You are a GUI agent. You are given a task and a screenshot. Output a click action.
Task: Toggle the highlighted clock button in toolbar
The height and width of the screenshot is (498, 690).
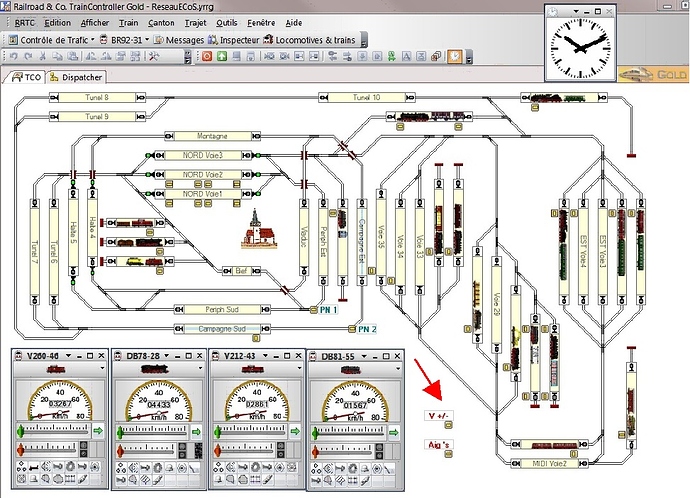[x=455, y=56]
